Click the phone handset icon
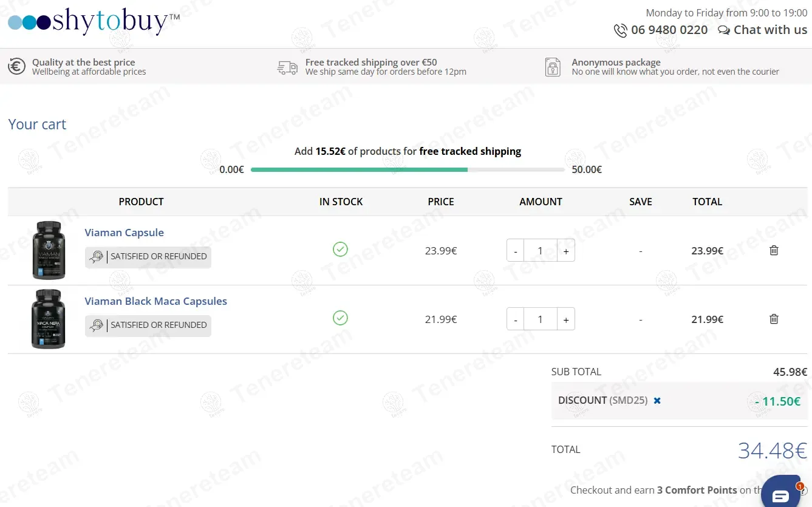Screen dimensions: 812x507 [x=620, y=30]
